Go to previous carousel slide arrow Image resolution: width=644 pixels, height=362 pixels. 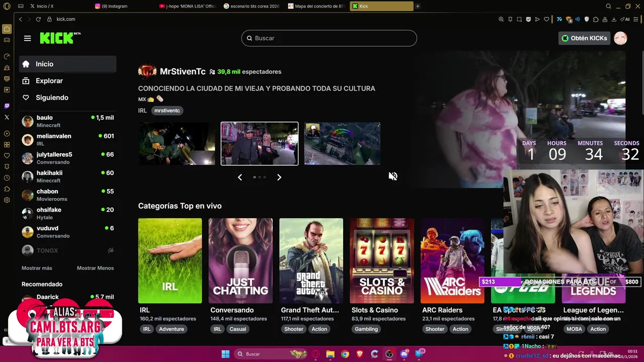coord(240,177)
